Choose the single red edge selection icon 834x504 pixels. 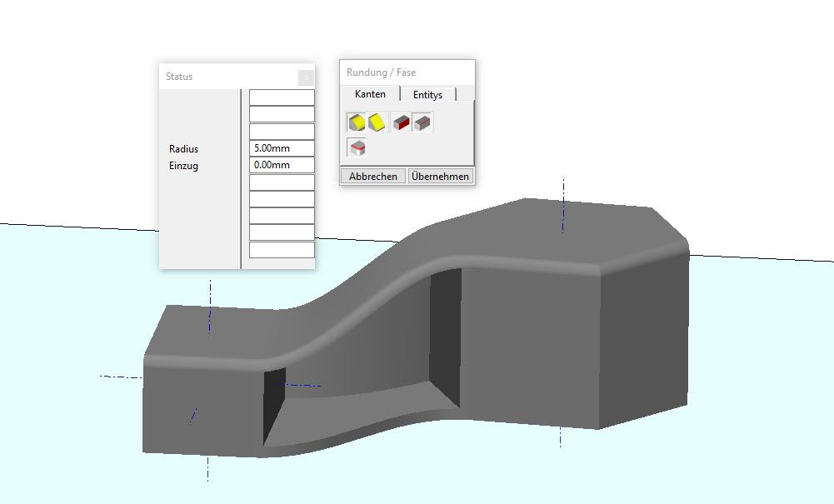point(422,122)
